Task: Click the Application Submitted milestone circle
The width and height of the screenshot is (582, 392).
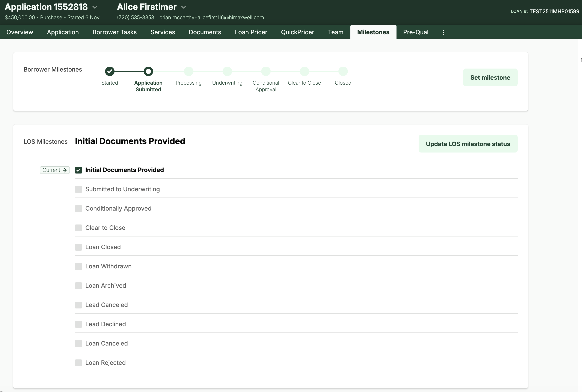Action: tap(148, 71)
